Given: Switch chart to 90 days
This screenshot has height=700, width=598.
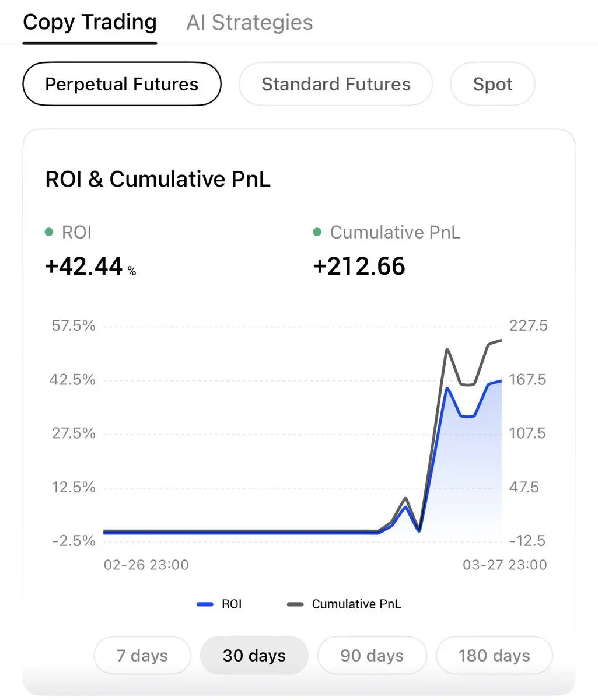Looking at the screenshot, I should coord(372,655).
